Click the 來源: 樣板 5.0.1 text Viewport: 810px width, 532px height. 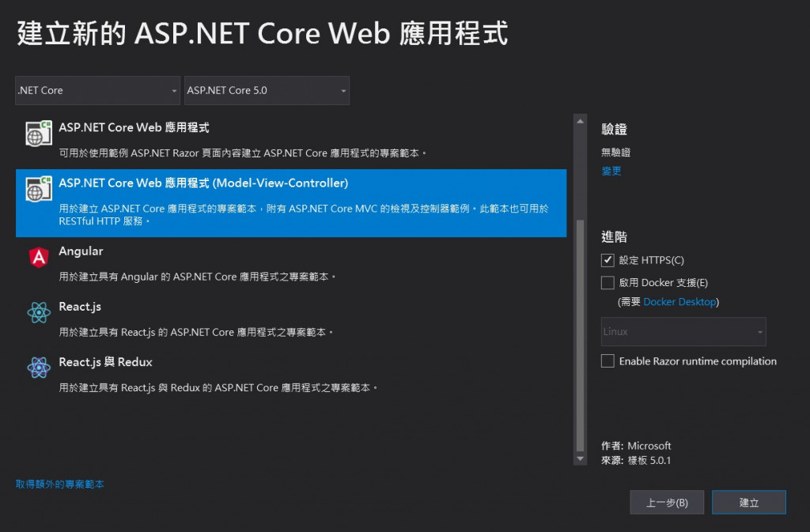636,460
